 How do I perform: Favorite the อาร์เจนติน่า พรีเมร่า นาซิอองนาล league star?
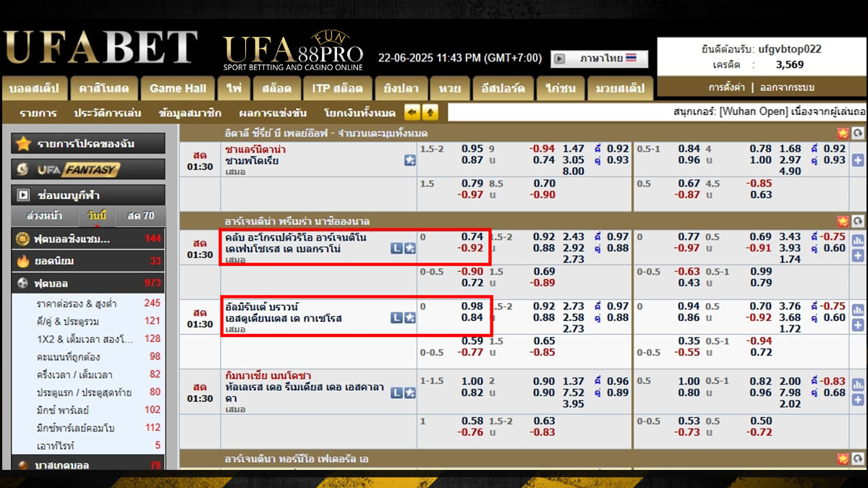843,221
